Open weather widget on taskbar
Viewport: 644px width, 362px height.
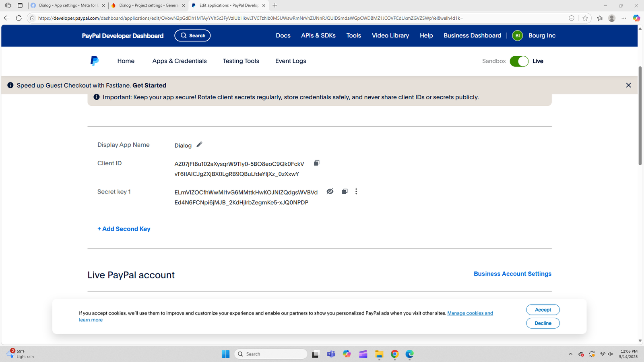(21, 354)
